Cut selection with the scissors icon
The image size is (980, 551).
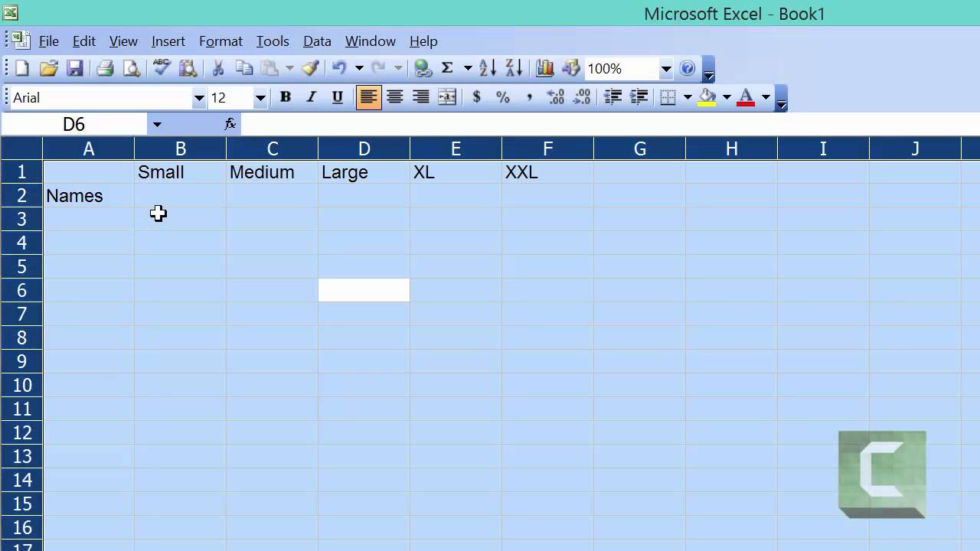click(218, 69)
